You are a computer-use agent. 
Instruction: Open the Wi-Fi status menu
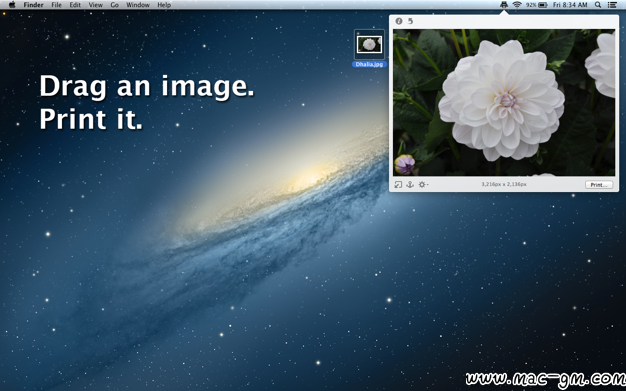[x=517, y=5]
